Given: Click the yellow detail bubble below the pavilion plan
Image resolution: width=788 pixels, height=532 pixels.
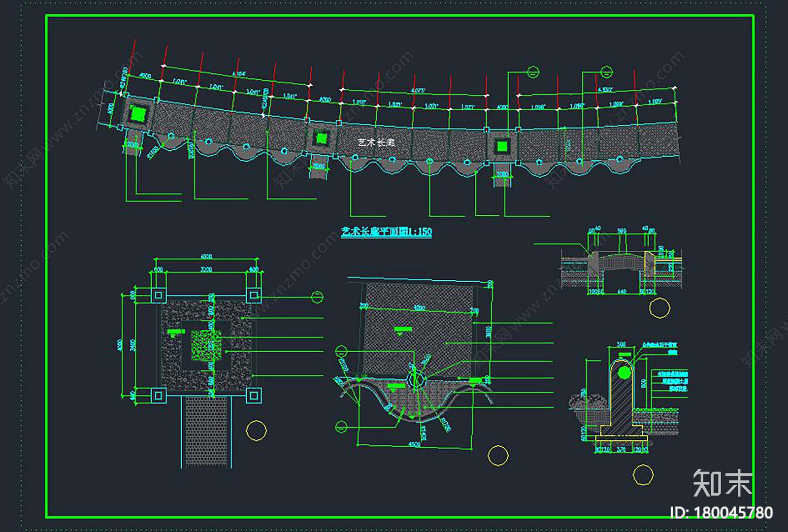Looking at the screenshot, I should pyautogui.click(x=256, y=431).
